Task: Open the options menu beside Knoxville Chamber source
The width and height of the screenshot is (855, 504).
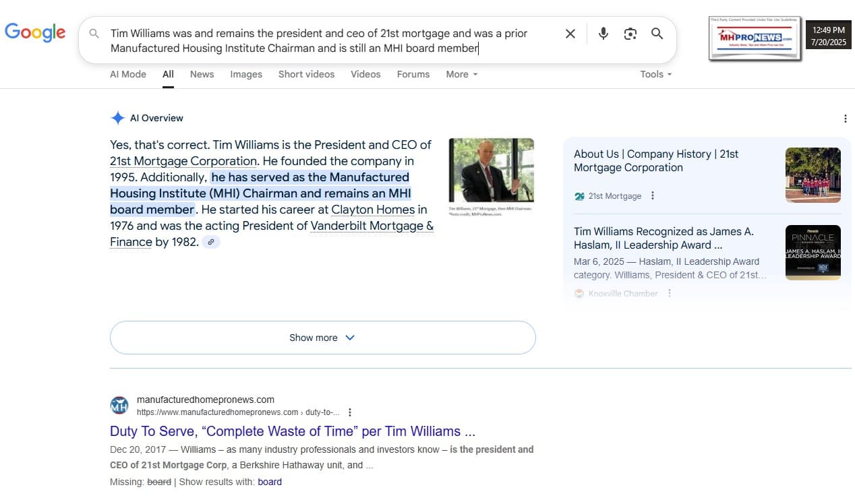Action: point(670,293)
